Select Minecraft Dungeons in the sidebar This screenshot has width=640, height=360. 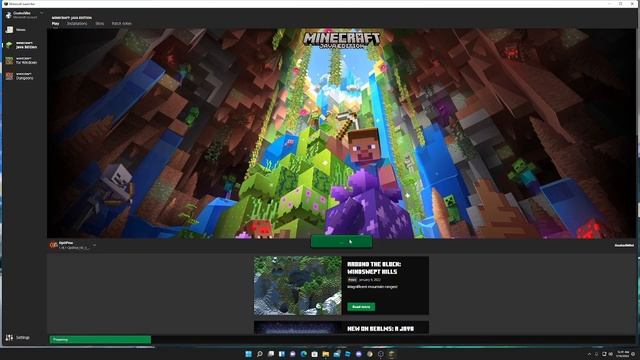pos(20,76)
